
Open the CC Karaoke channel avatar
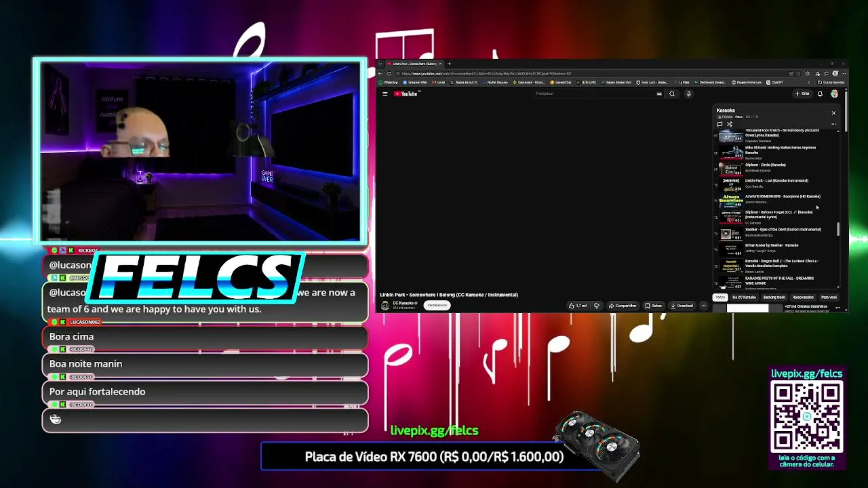point(385,306)
